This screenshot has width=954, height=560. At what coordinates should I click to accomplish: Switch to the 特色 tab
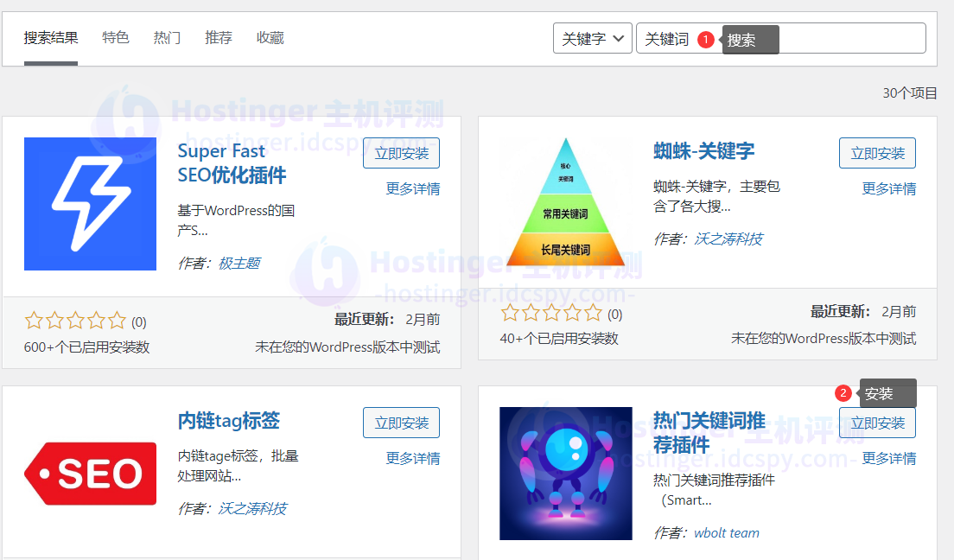point(116,38)
